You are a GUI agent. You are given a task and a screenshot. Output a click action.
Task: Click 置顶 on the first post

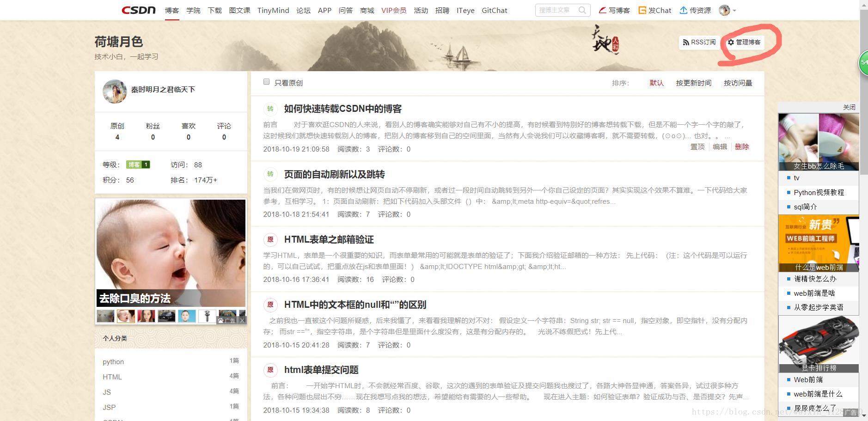point(697,146)
